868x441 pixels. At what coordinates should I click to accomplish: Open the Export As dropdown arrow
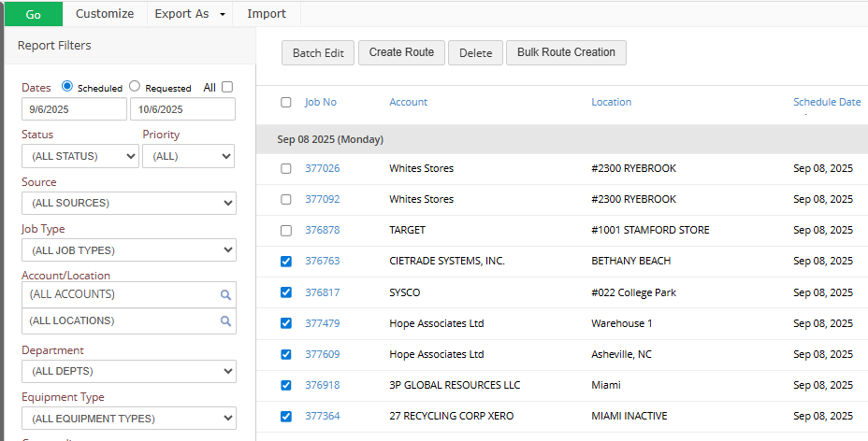223,14
